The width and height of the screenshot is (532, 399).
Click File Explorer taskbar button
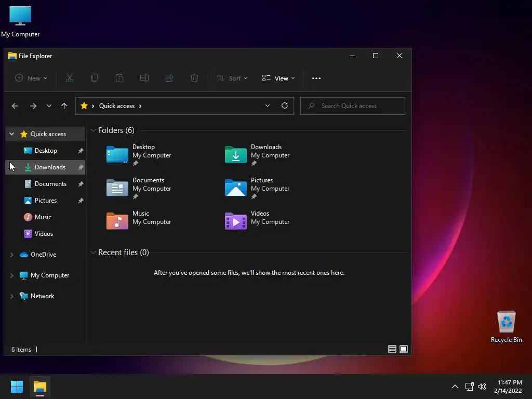tap(39, 387)
